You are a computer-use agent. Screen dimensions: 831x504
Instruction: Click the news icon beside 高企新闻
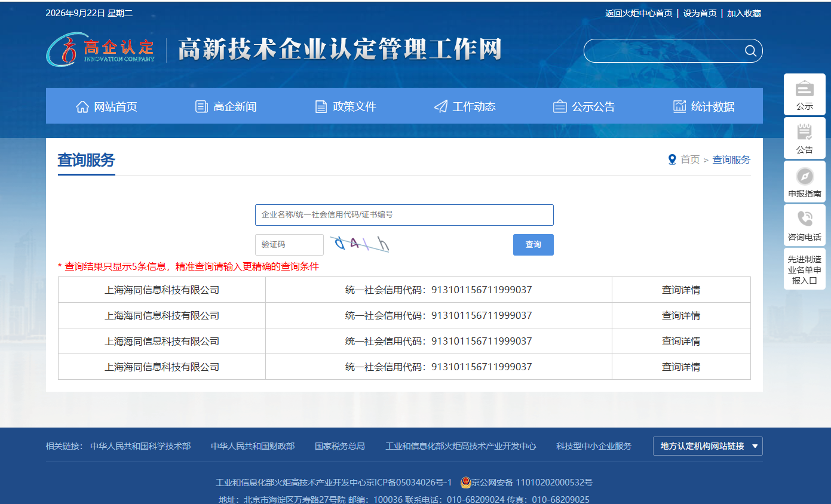click(201, 106)
